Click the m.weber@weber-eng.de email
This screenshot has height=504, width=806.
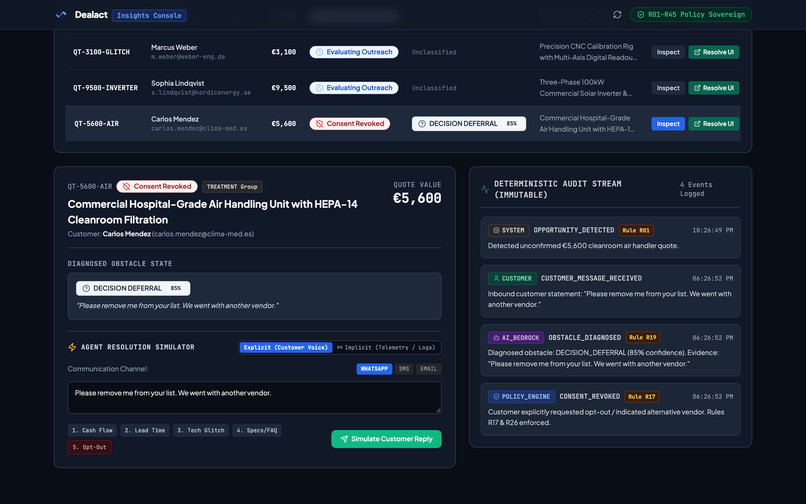188,57
